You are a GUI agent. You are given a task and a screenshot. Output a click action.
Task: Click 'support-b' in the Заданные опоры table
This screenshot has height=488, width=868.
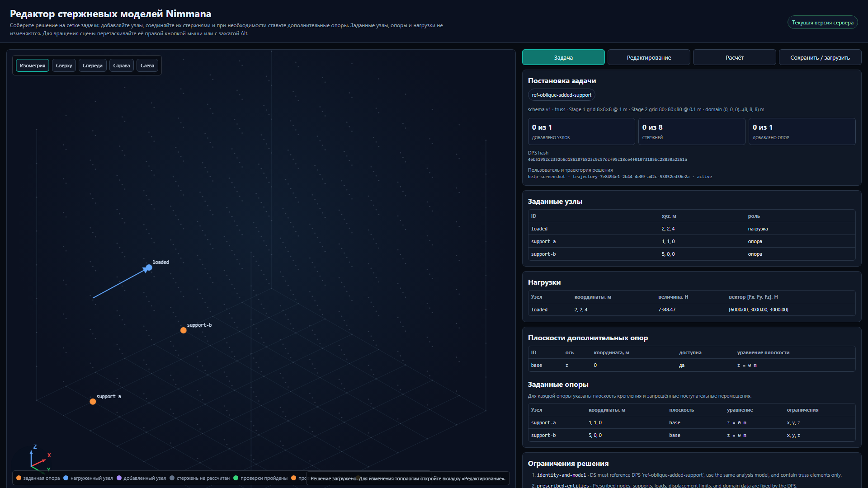[x=543, y=435]
